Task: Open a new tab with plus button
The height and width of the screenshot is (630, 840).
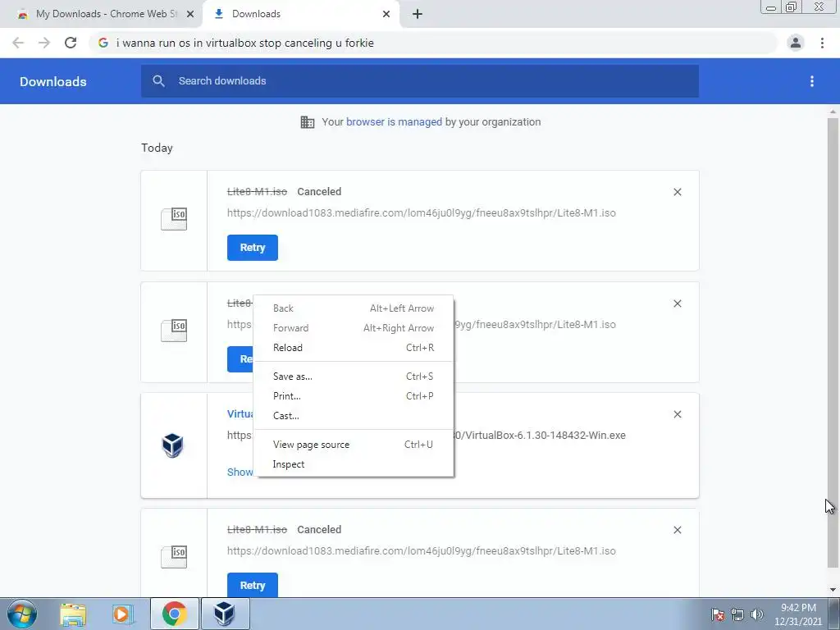Action: pyautogui.click(x=418, y=14)
